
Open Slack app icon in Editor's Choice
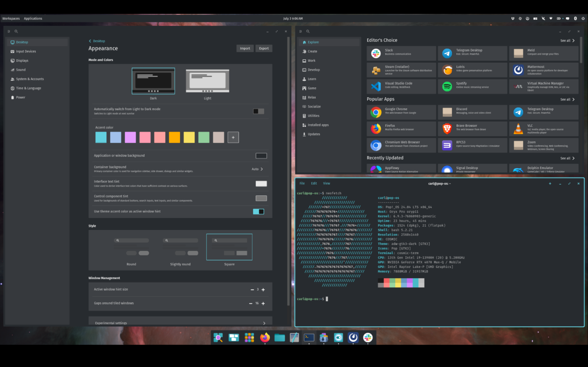(x=376, y=53)
